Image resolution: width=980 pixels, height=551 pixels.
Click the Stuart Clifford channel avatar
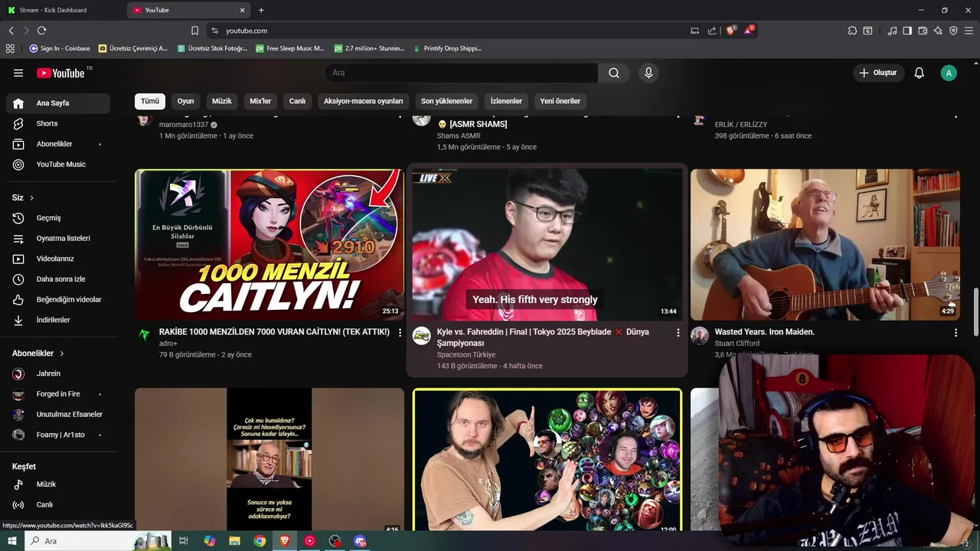click(700, 336)
